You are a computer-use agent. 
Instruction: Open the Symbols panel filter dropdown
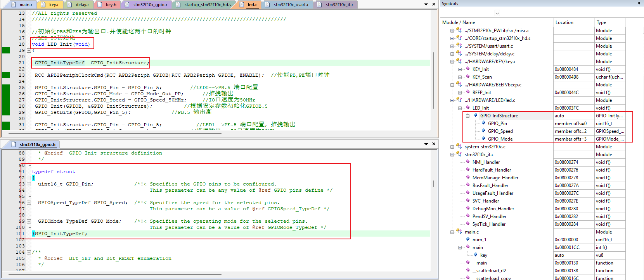[497, 14]
